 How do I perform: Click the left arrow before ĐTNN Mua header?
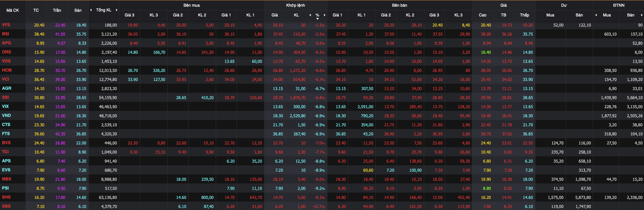click(596, 15)
